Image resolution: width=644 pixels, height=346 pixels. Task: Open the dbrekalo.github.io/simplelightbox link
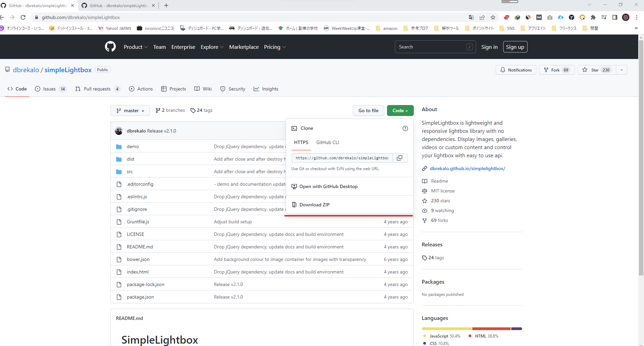(467, 168)
